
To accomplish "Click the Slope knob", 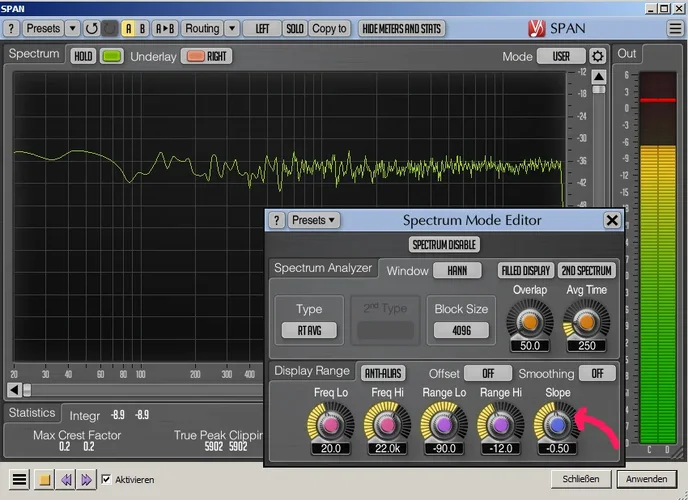I will coord(557,425).
